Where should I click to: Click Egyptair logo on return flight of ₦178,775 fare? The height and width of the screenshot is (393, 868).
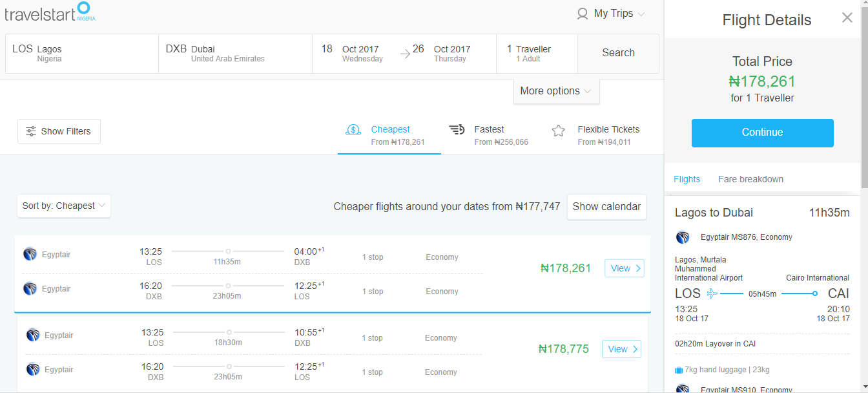tap(33, 369)
